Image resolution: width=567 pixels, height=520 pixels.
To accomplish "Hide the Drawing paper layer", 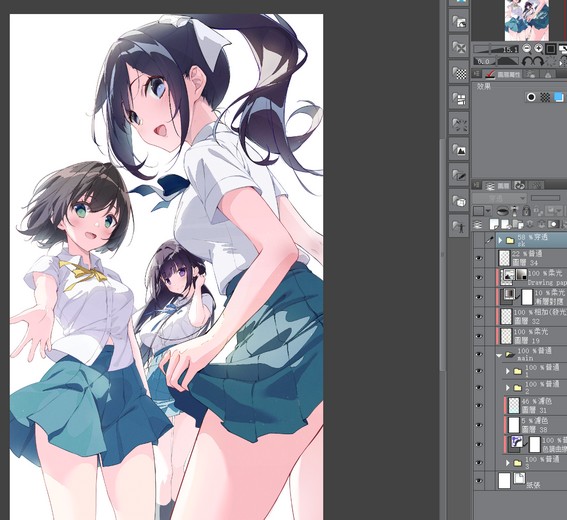I will pos(479,277).
